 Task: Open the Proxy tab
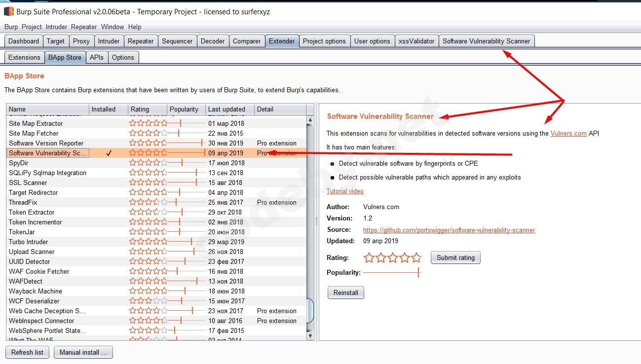click(81, 41)
